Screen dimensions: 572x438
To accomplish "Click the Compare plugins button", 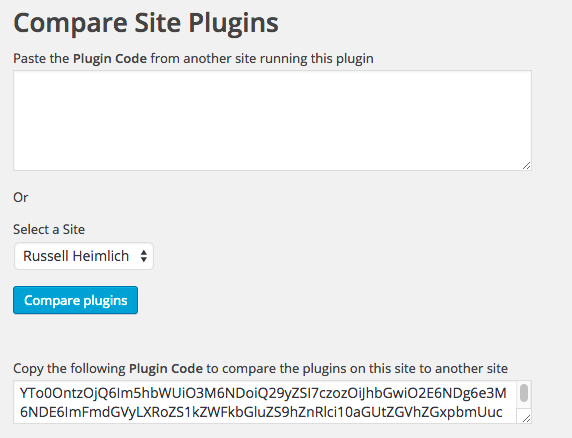I will [x=76, y=300].
